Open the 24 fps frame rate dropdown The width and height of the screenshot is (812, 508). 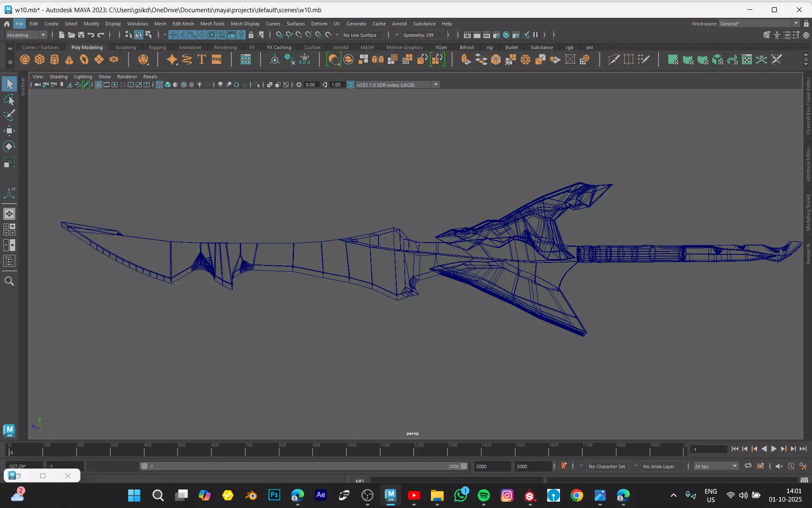click(x=716, y=466)
